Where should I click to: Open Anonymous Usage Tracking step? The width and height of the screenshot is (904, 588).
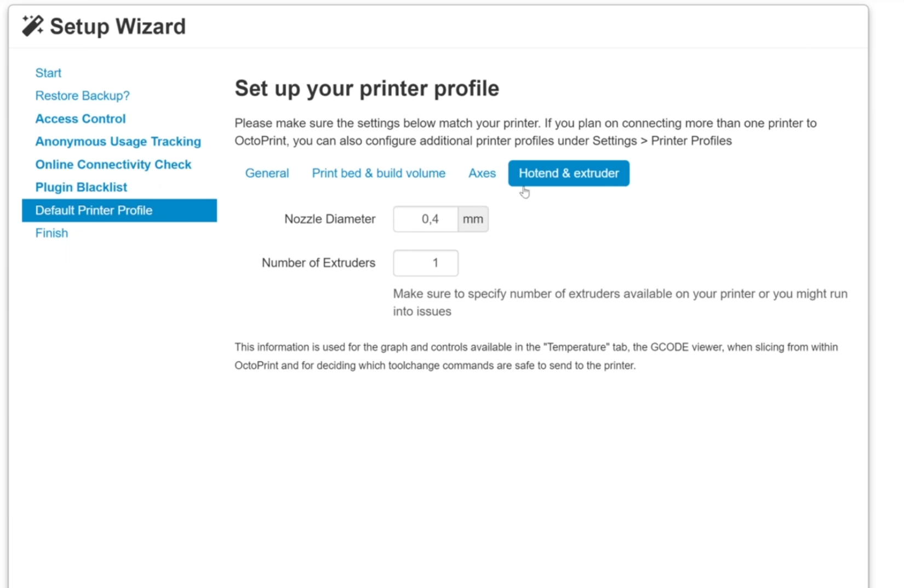(118, 141)
